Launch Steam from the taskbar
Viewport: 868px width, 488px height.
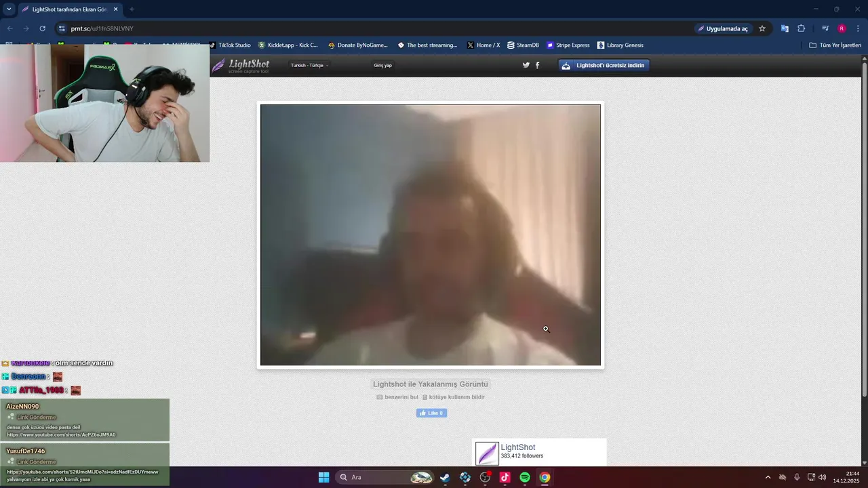point(445,477)
